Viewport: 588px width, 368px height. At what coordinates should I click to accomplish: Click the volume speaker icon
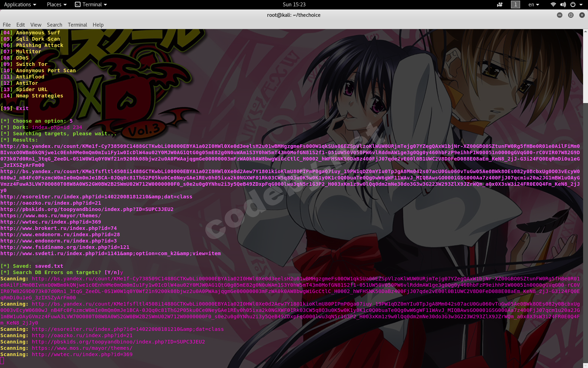point(563,5)
